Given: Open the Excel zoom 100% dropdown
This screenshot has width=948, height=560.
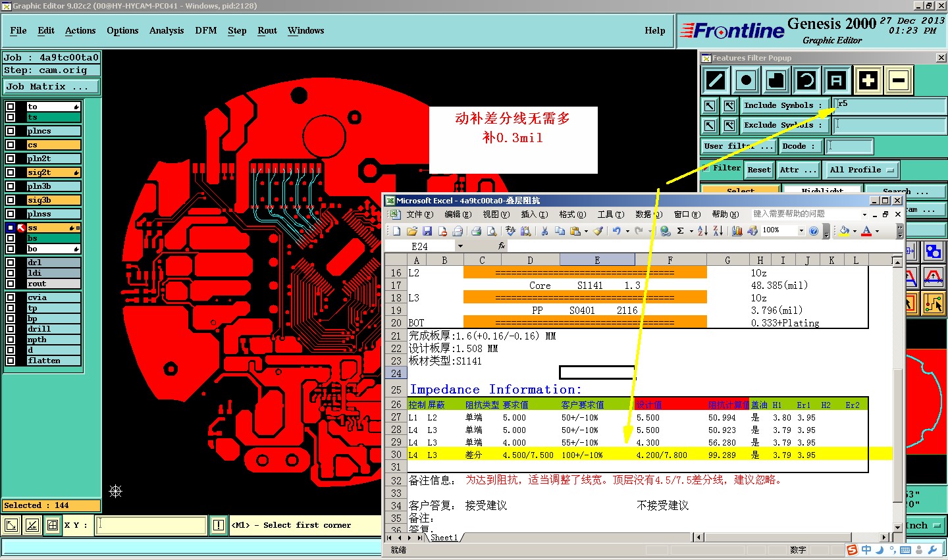Looking at the screenshot, I should (801, 231).
